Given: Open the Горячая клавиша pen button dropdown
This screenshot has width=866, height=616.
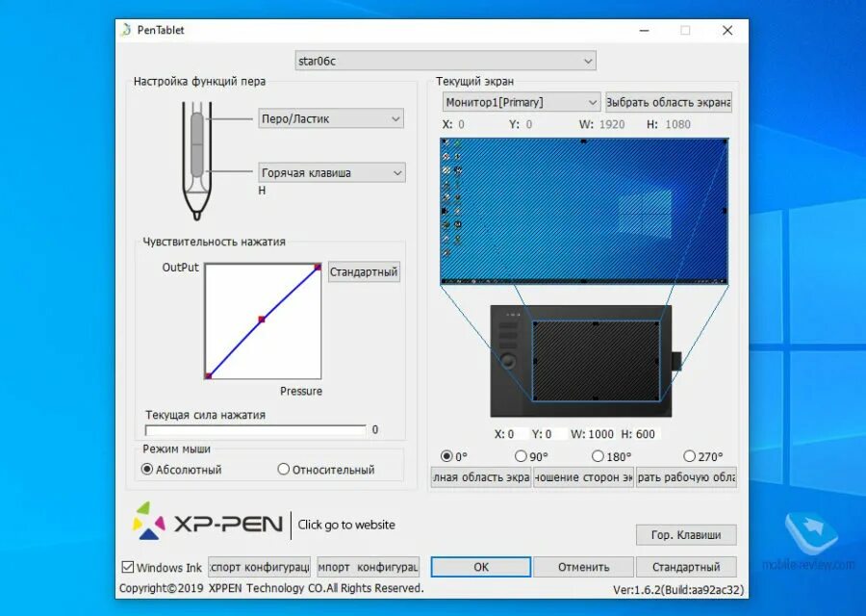Looking at the screenshot, I should coord(332,173).
